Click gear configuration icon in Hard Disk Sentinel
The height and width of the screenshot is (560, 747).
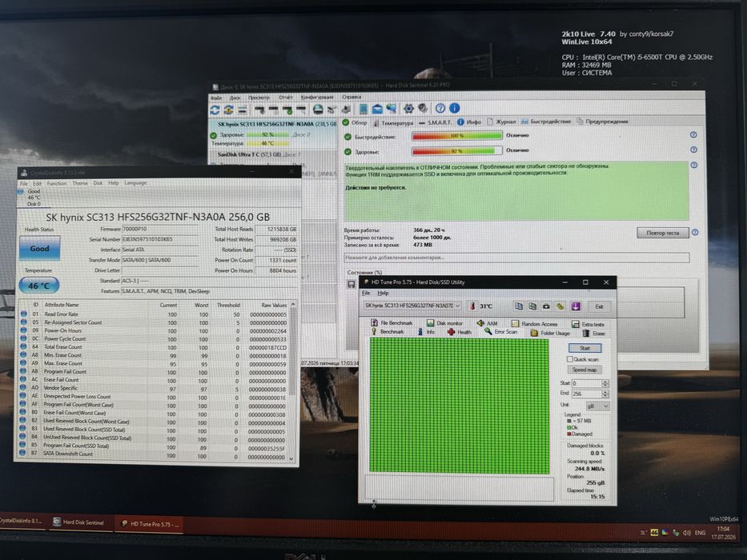[408, 109]
